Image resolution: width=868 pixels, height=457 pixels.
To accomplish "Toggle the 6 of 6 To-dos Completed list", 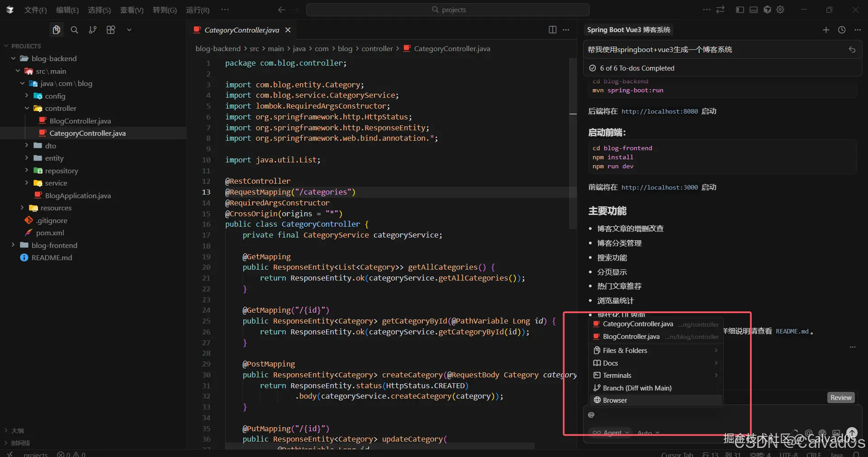I will coord(636,68).
